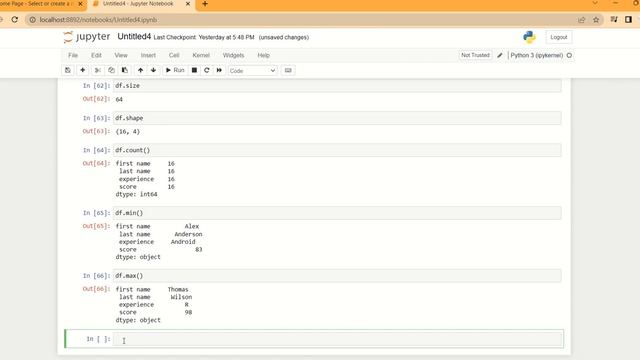The image size is (640, 360).
Task: Open the browser side panel icon
Action: (x=628, y=20)
